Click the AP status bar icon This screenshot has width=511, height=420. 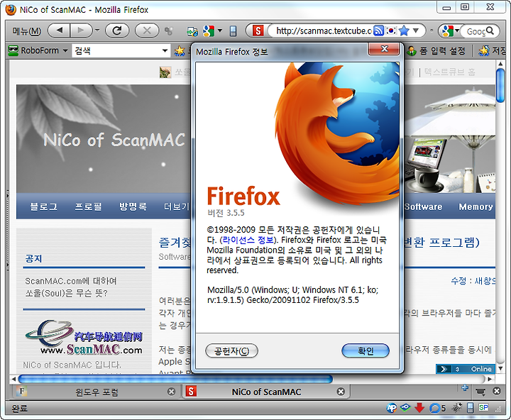[392, 408]
